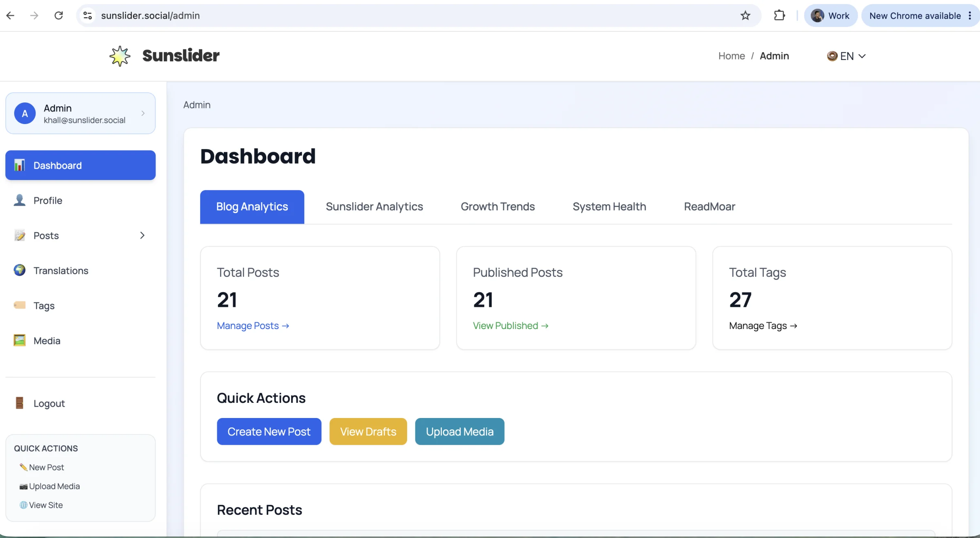Click the browser forward arrow
The height and width of the screenshot is (538, 980).
(x=34, y=16)
